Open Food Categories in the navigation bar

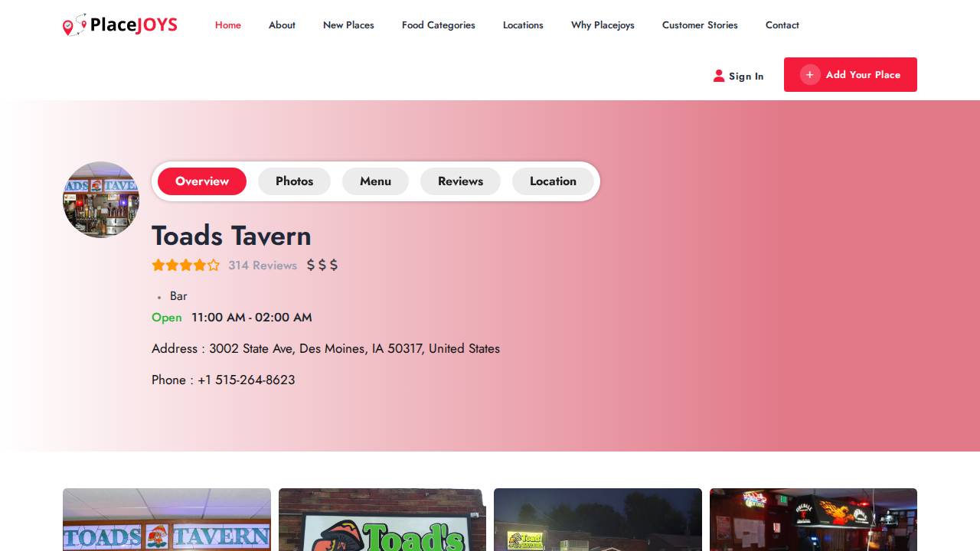(x=438, y=25)
